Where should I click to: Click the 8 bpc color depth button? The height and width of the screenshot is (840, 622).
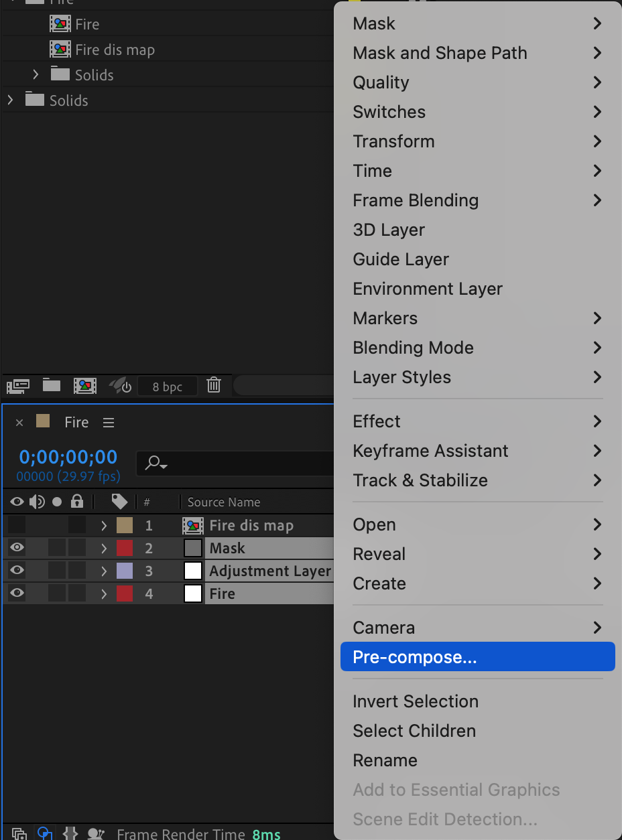coord(168,387)
